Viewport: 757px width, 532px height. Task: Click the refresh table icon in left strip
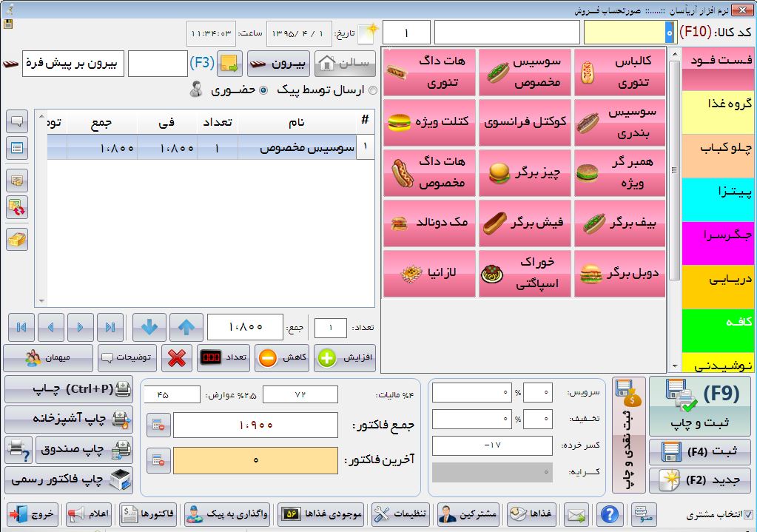tap(17, 208)
